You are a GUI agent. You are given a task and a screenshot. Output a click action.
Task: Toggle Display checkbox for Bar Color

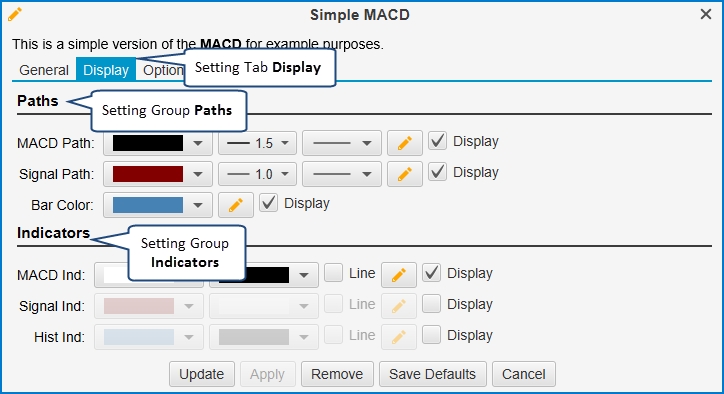coord(268,203)
